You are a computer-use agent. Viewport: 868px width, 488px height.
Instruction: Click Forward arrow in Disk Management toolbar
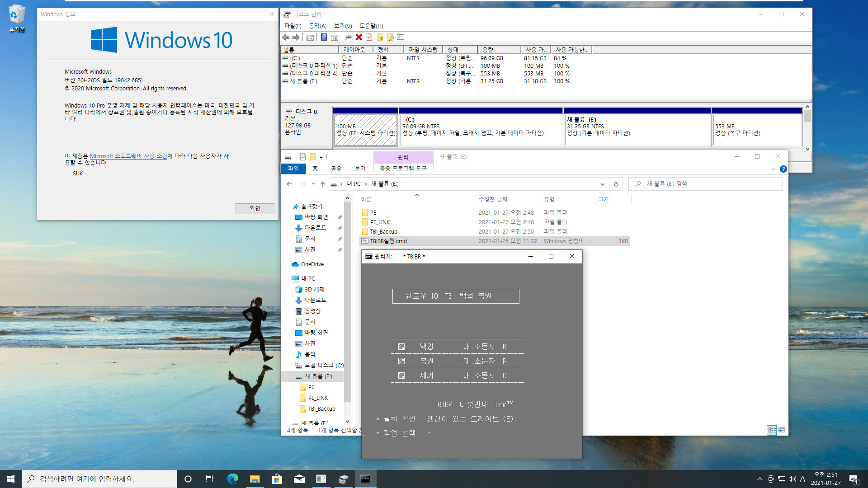(296, 37)
